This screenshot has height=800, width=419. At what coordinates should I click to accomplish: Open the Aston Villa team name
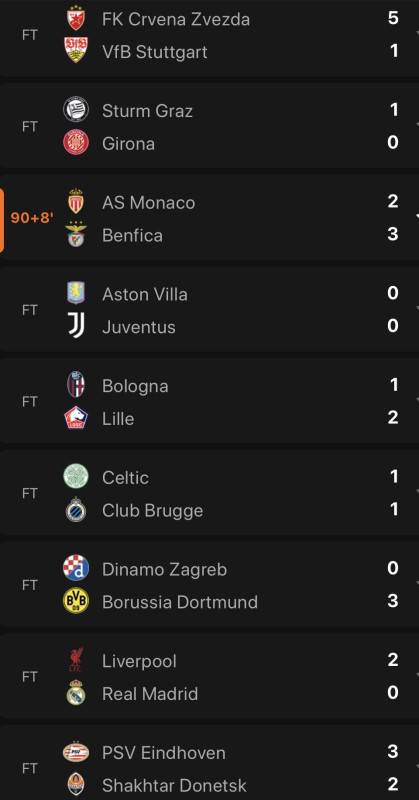pyautogui.click(x=145, y=294)
